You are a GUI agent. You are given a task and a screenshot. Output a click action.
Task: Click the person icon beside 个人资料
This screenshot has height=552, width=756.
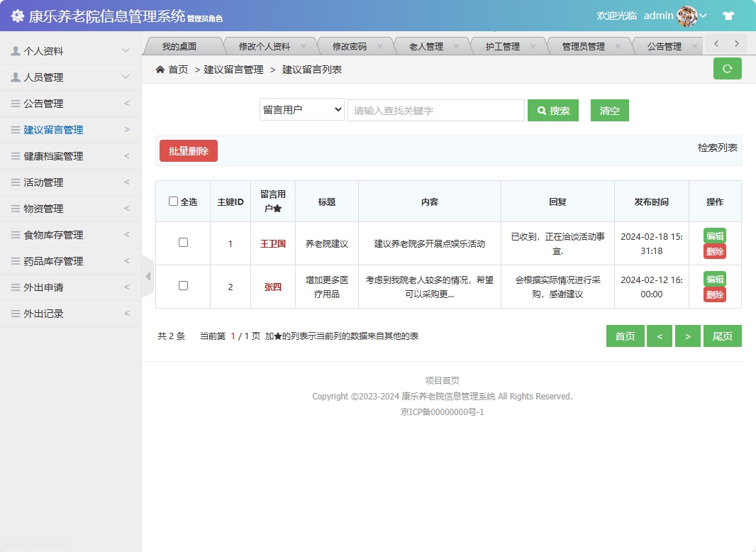pyautogui.click(x=16, y=50)
